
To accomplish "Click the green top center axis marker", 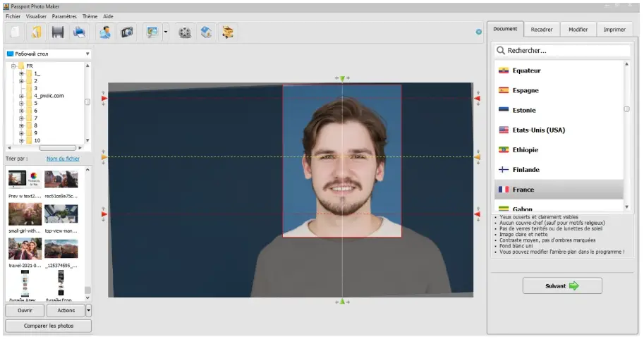I will tap(342, 78).
